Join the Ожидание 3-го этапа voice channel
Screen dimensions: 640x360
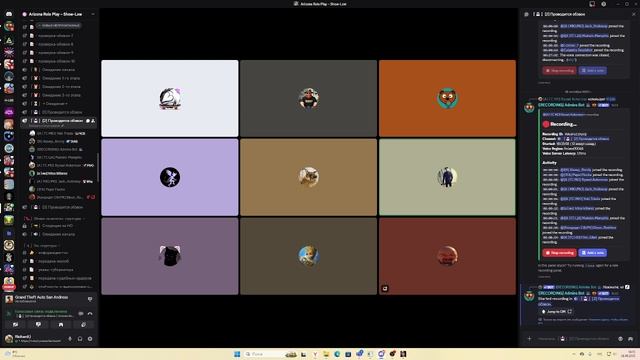coord(59,95)
